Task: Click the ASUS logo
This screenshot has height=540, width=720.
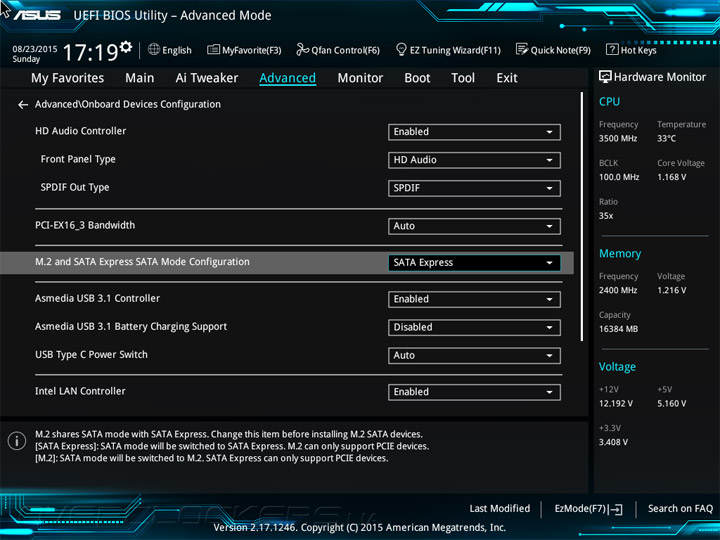Action: [x=37, y=15]
